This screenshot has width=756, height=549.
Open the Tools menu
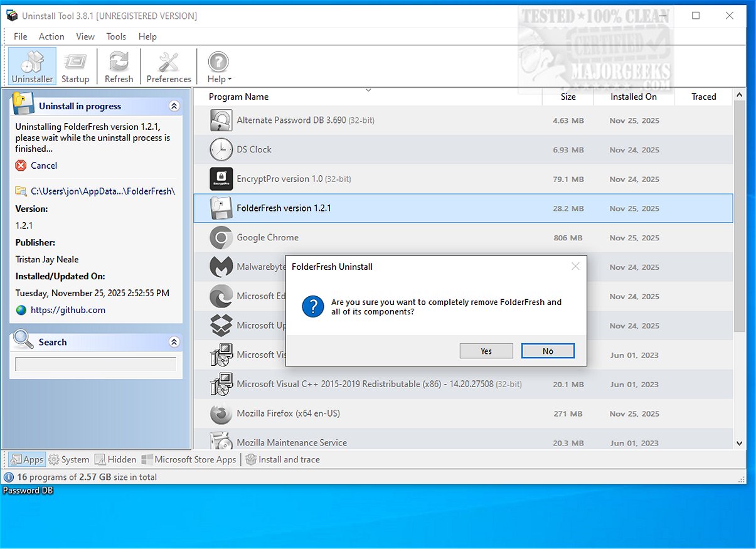coord(116,36)
